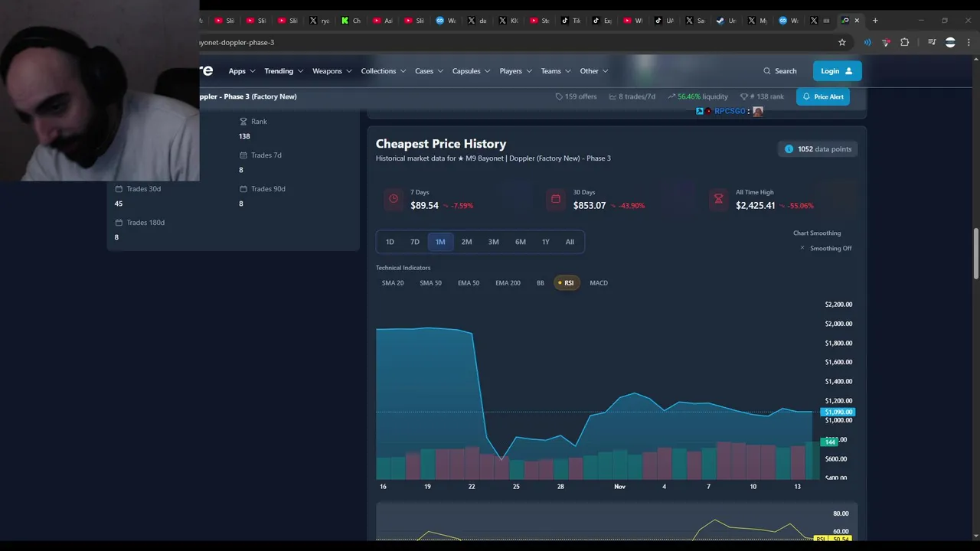Click the trophy icon beside 138 rank
980x551 pixels.
[x=743, y=96]
